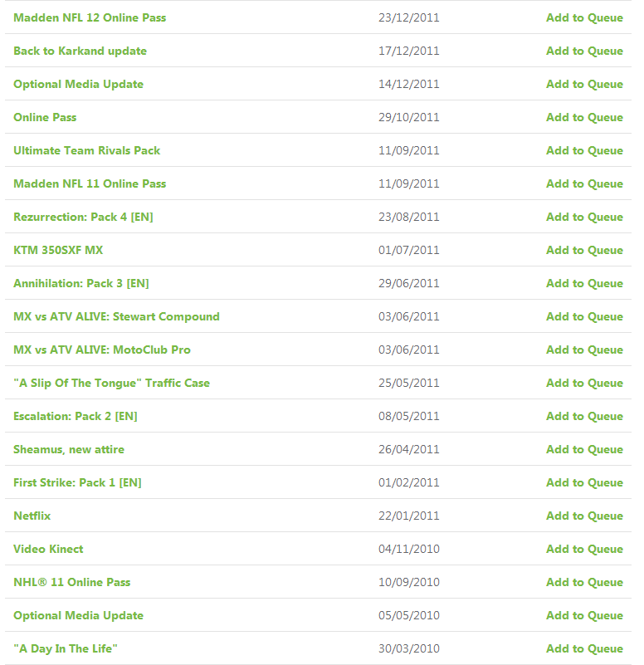Viewport: 644px width, 665px height.
Task: Select the date 17/12/2011
Action: pos(408,51)
